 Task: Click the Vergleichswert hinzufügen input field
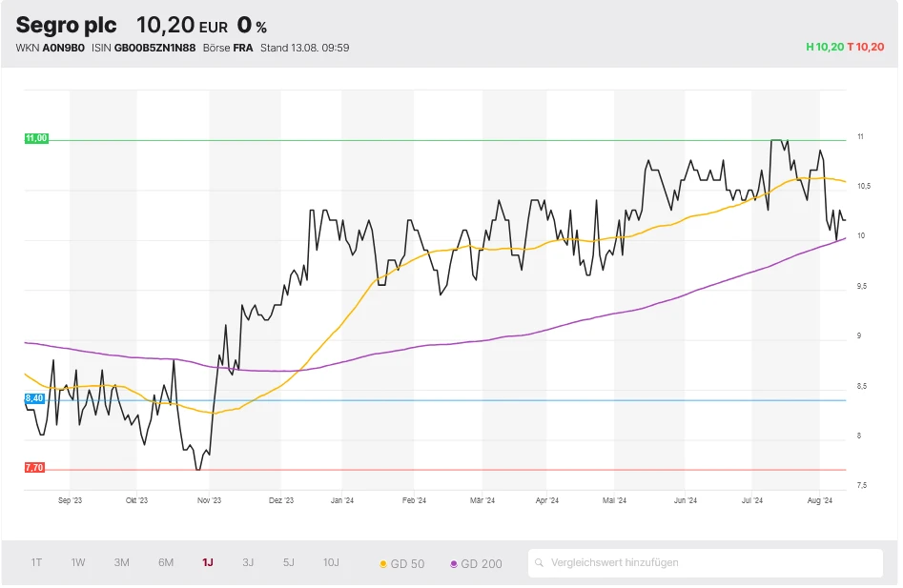710,563
